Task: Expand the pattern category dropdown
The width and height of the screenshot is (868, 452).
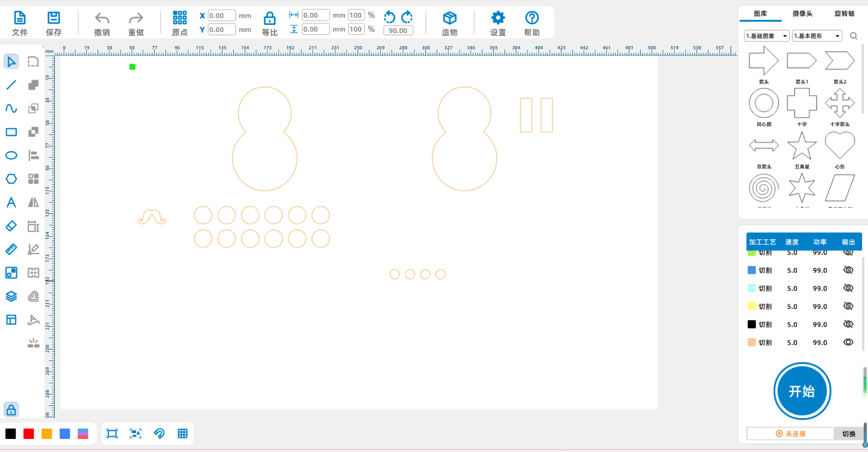Action: [x=767, y=36]
